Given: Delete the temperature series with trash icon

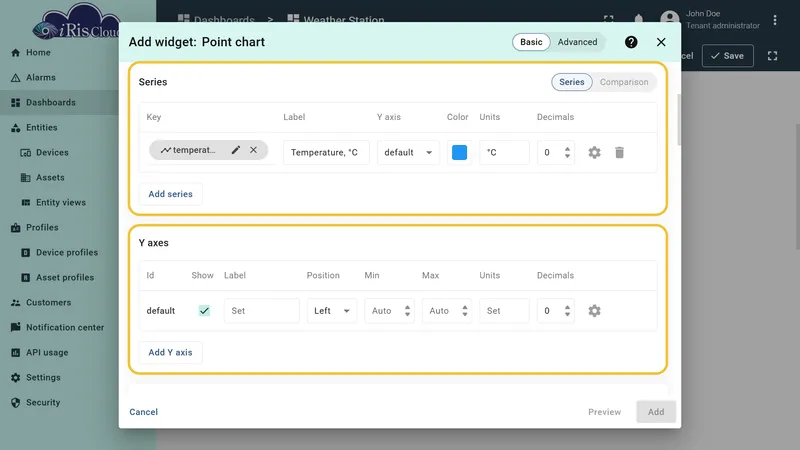Looking at the screenshot, I should coord(619,153).
